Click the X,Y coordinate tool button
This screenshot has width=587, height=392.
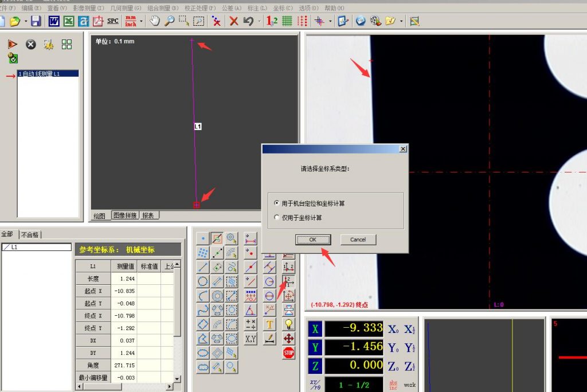pyautogui.click(x=251, y=339)
